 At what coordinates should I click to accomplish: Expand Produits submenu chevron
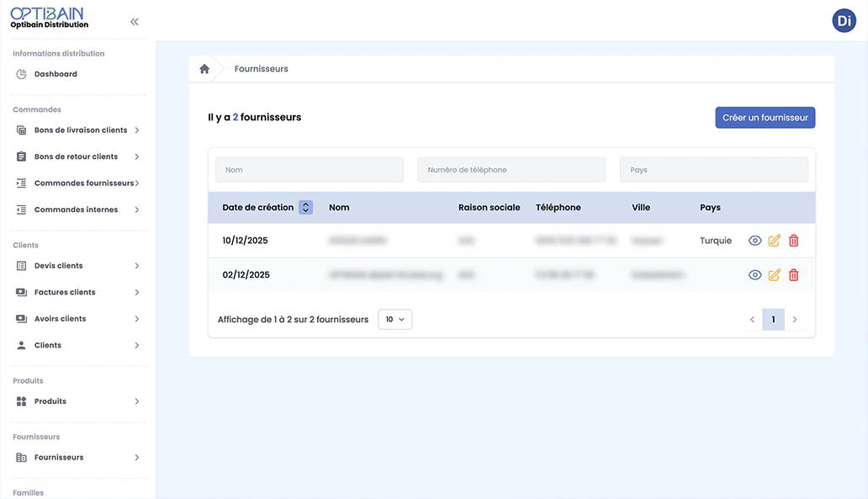[137, 401]
